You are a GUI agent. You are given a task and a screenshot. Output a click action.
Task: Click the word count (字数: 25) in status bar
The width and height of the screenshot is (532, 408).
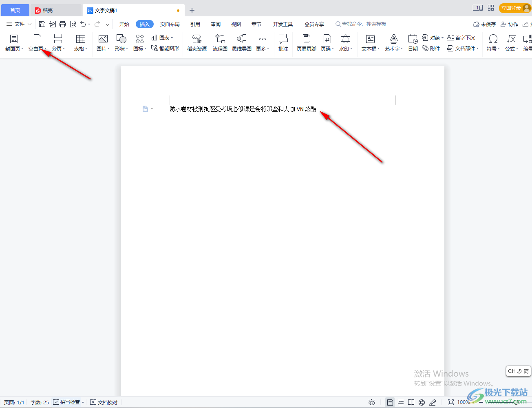[40, 402]
